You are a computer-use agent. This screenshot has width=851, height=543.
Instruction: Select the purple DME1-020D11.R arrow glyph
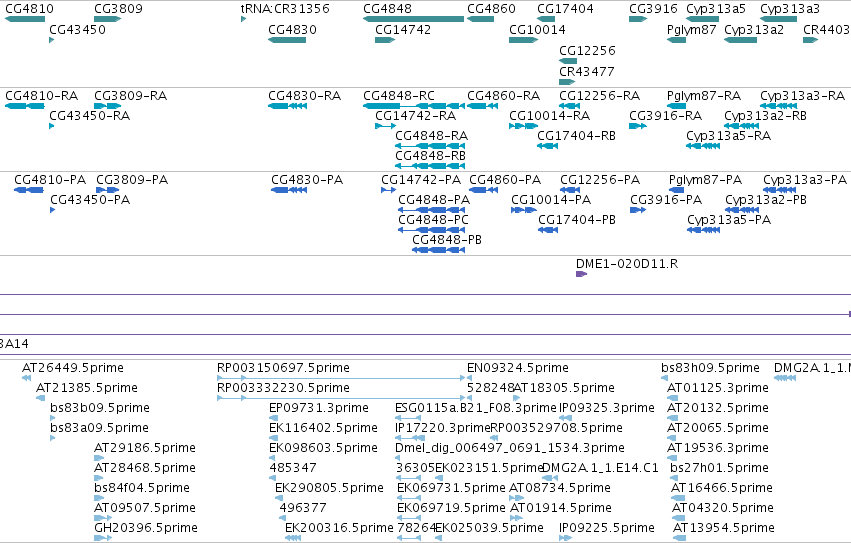click(581, 274)
